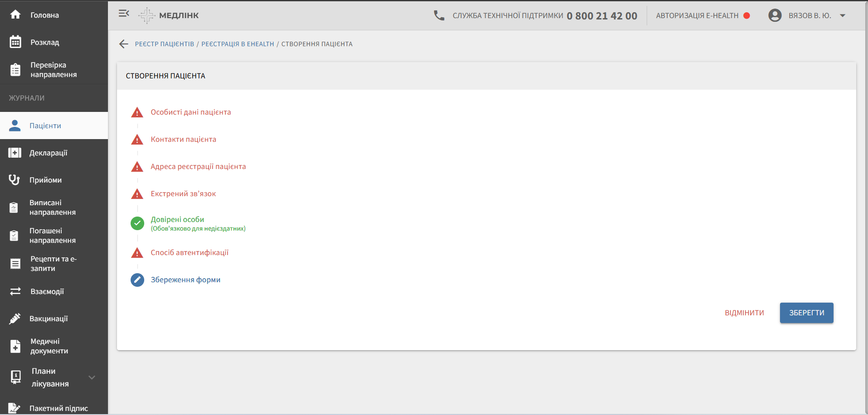Click the phone icon for technical support
868x415 pixels.
pos(439,15)
